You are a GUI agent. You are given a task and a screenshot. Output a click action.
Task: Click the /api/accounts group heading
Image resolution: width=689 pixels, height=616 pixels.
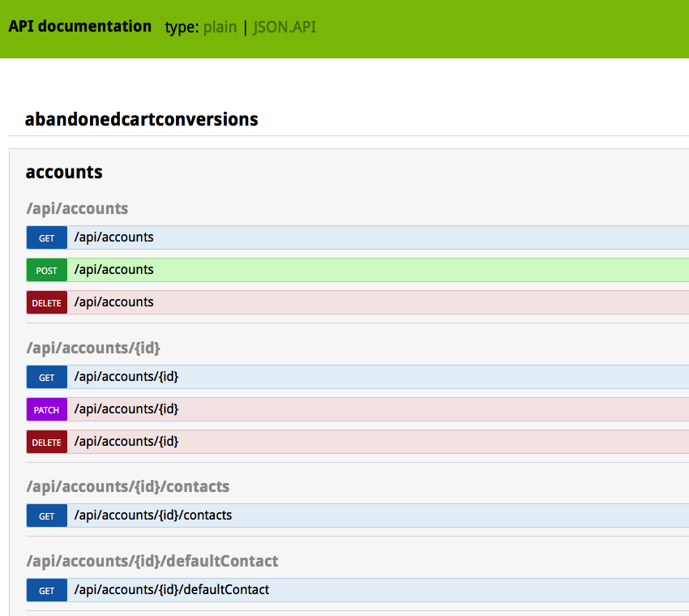click(x=77, y=208)
